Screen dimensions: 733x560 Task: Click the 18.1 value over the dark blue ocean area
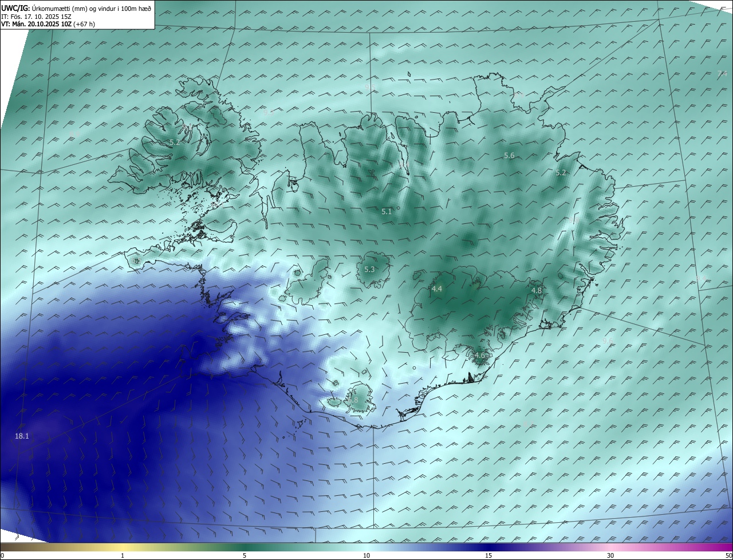(22, 436)
